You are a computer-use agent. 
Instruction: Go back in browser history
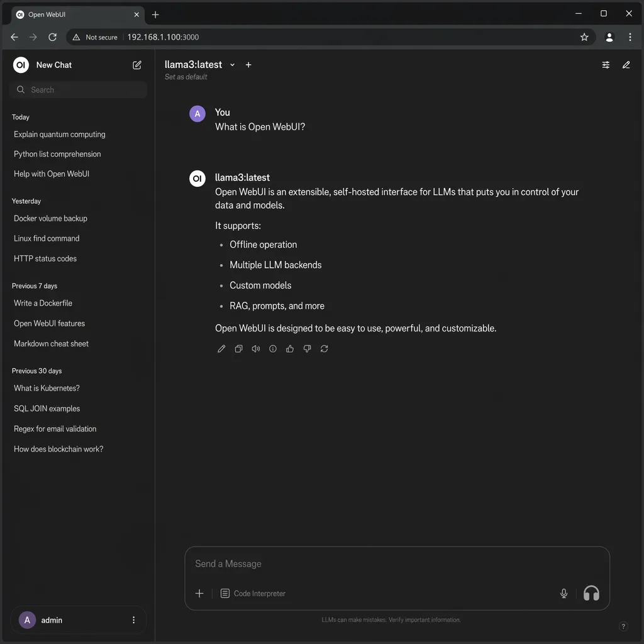(14, 37)
